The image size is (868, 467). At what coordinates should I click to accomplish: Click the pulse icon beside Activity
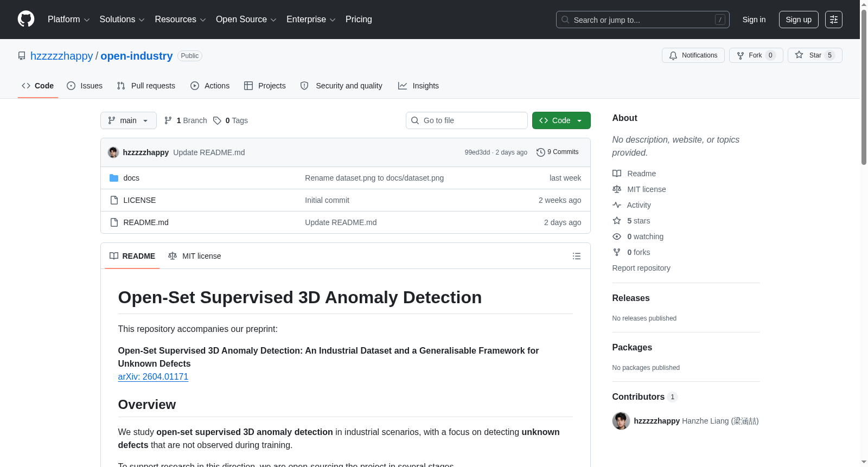point(617,205)
